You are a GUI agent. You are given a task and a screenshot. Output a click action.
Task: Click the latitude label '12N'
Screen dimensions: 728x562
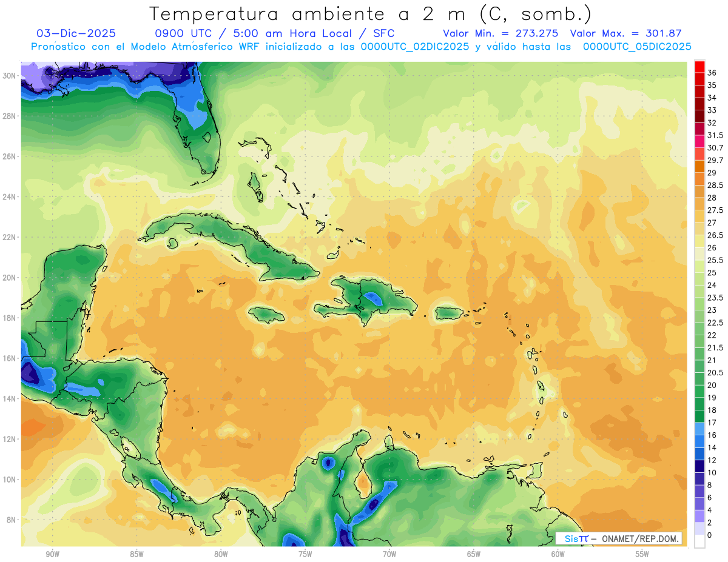click(x=8, y=439)
